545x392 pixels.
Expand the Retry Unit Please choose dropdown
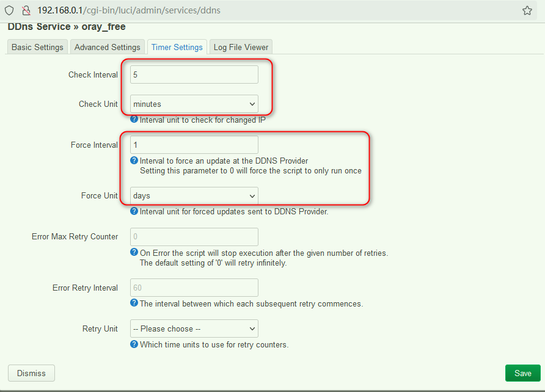coord(194,328)
